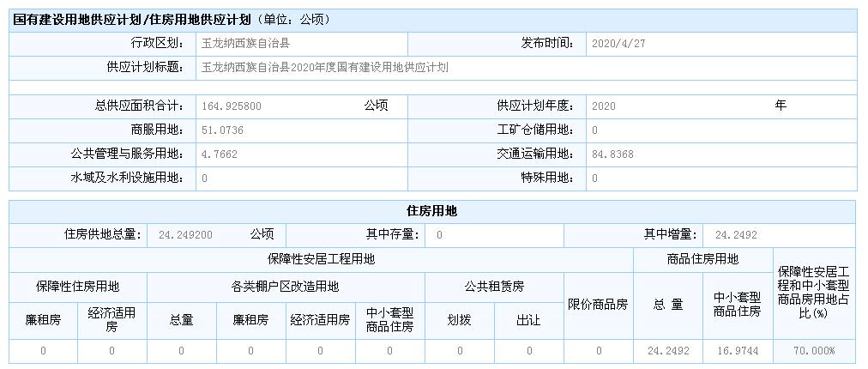Click the 0 value under 限价商品房

599,351
